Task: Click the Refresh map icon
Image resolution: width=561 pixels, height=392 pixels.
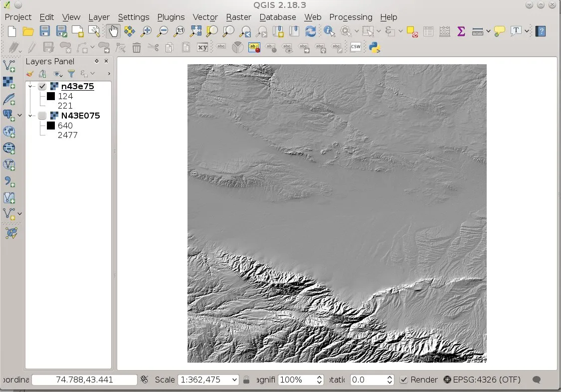Action: coord(311,31)
